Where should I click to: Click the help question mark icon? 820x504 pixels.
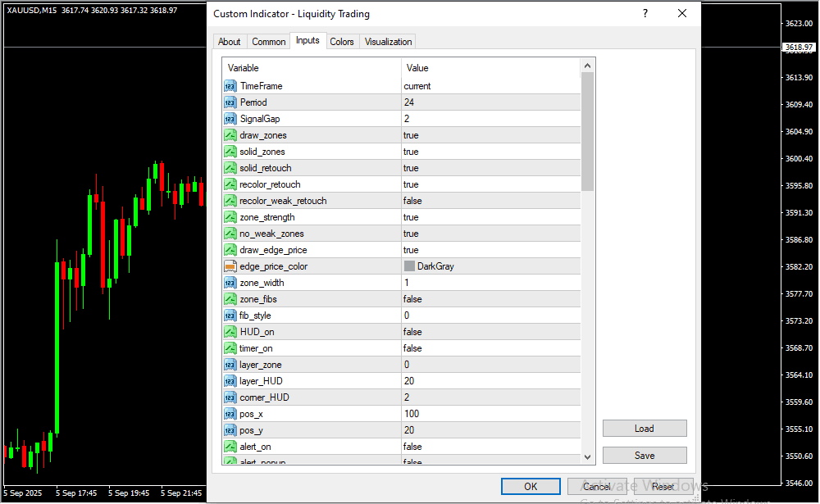pos(645,14)
